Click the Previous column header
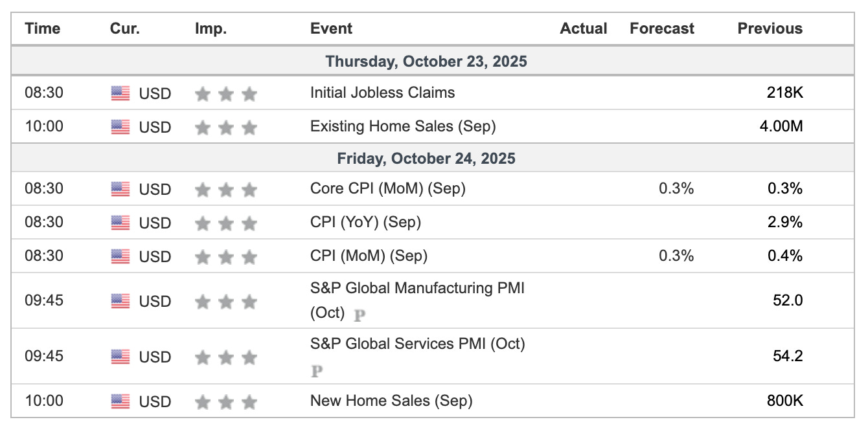 pos(770,28)
